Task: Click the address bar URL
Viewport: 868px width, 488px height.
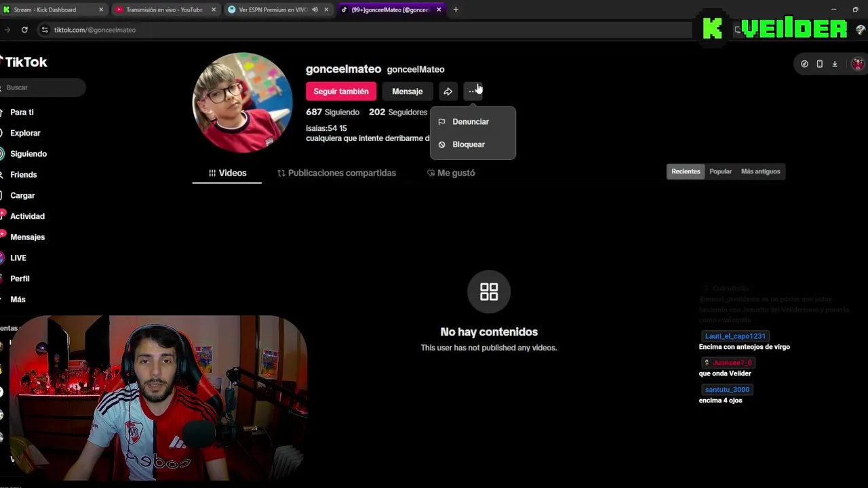Action: (x=95, y=30)
